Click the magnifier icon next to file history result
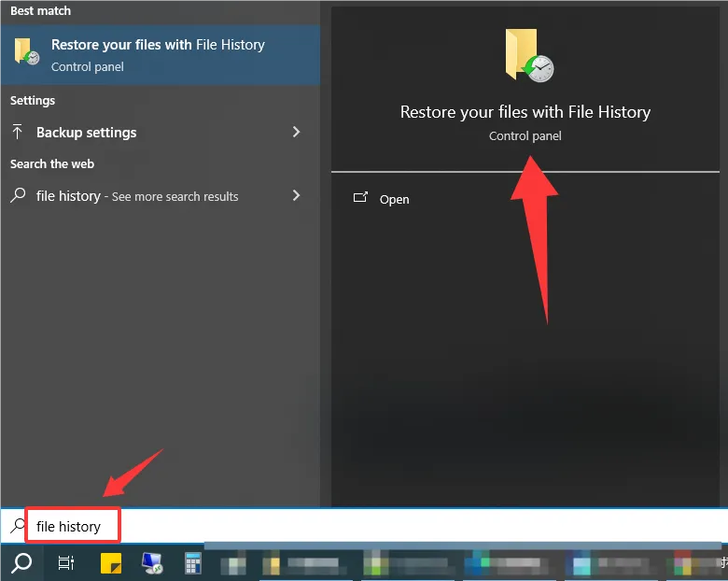The height and width of the screenshot is (581, 728). point(18,195)
